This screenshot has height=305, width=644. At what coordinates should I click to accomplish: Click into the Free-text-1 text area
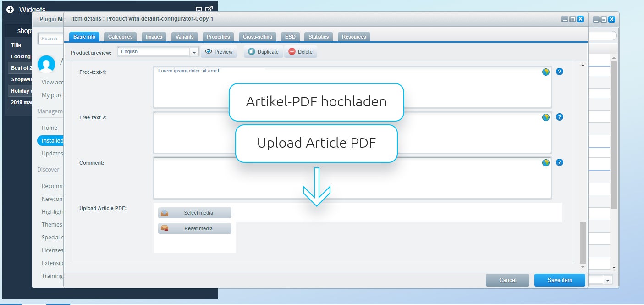[352, 87]
